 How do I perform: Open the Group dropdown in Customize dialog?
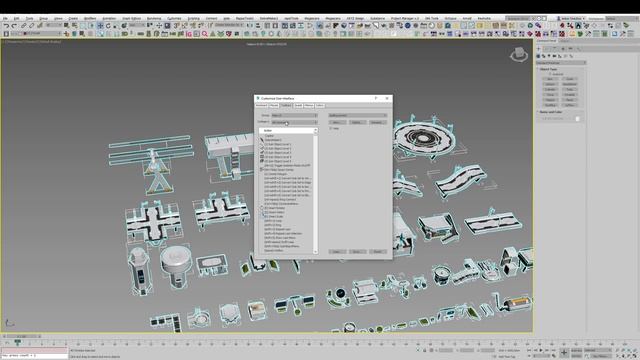pyautogui.click(x=294, y=116)
